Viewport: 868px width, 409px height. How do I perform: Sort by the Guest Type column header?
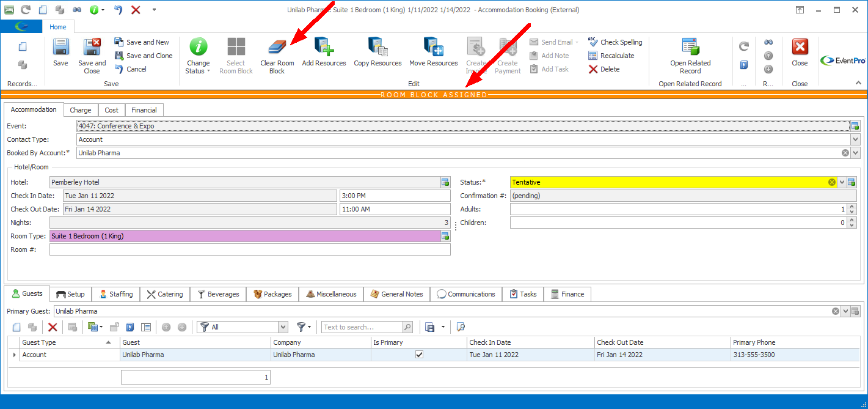70,342
